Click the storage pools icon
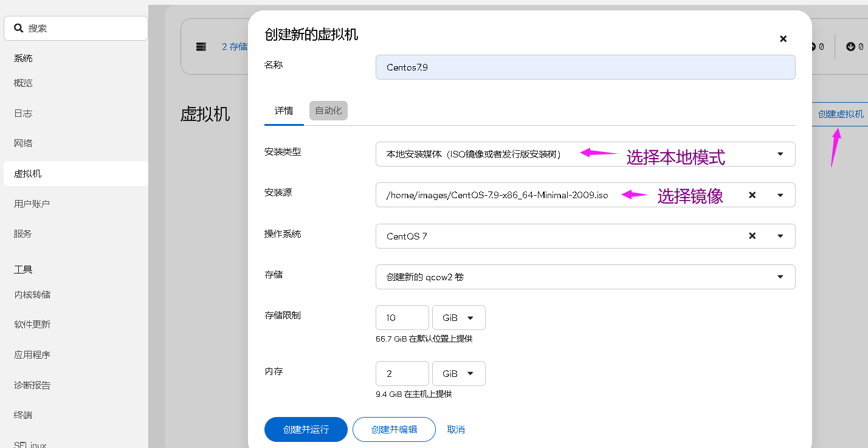 point(201,47)
